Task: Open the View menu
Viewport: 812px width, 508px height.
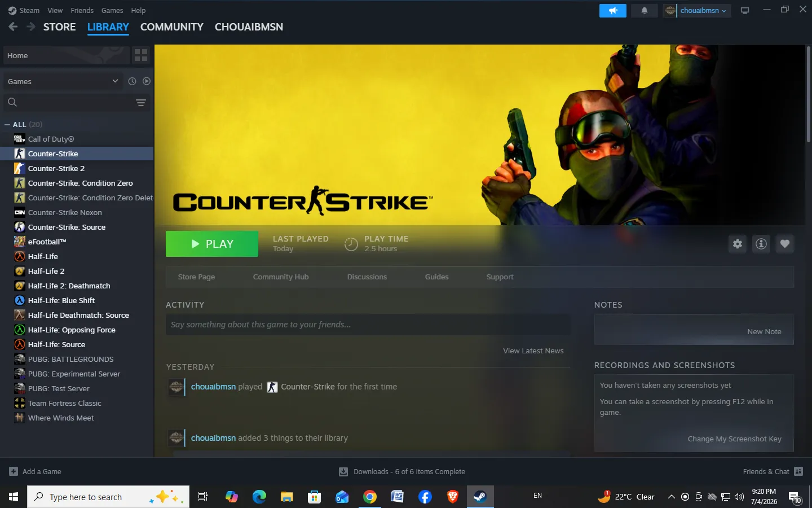Action: coord(55,10)
